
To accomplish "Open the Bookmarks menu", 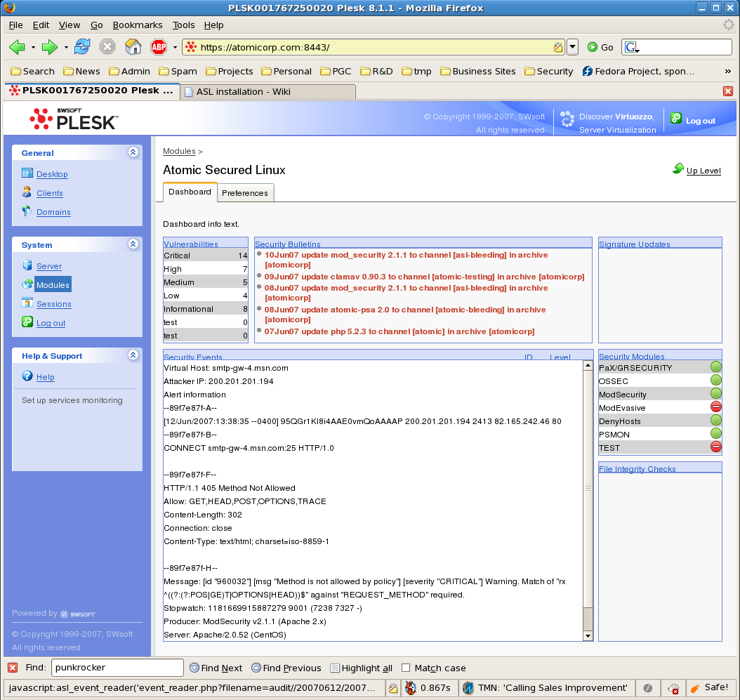I will (x=137, y=25).
